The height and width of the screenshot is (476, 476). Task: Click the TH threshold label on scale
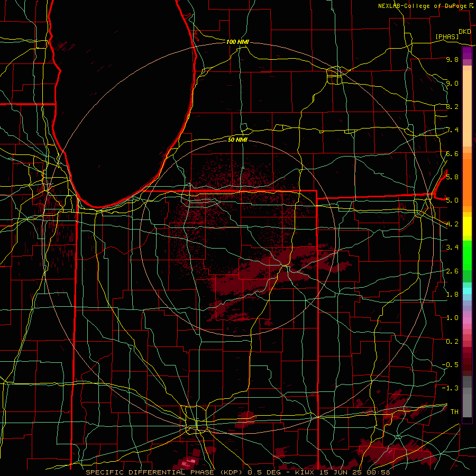[454, 411]
